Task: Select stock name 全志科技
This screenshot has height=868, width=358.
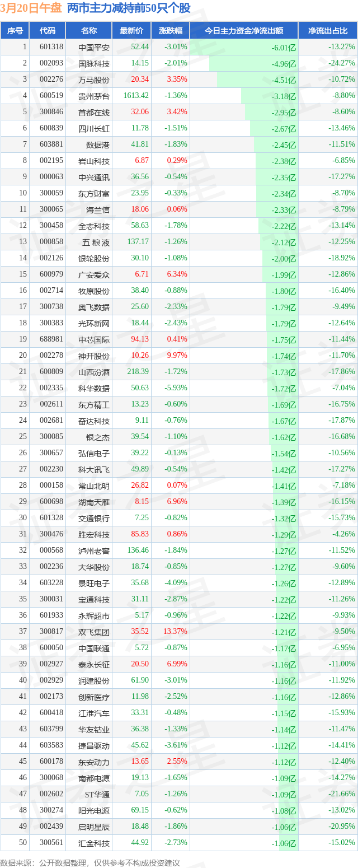Action: [95, 226]
